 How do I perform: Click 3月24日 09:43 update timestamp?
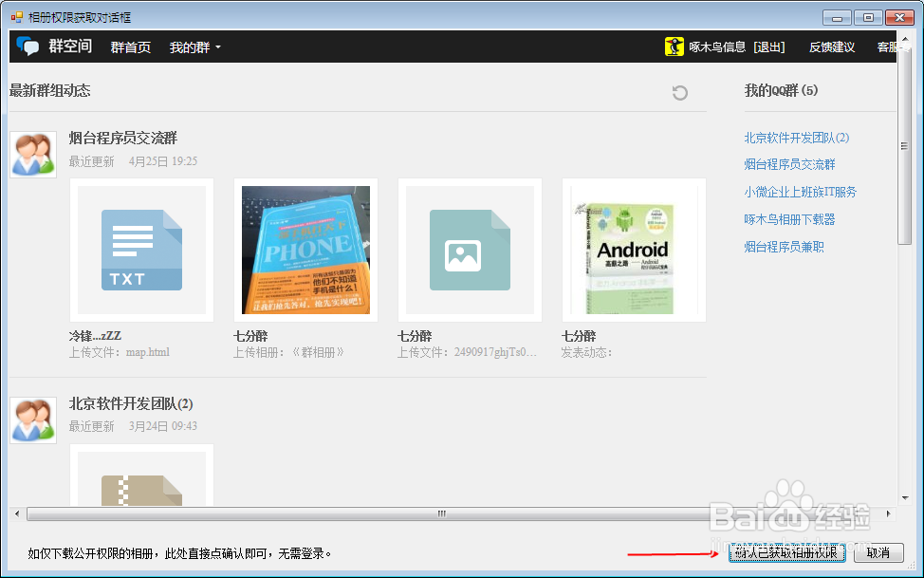163,426
